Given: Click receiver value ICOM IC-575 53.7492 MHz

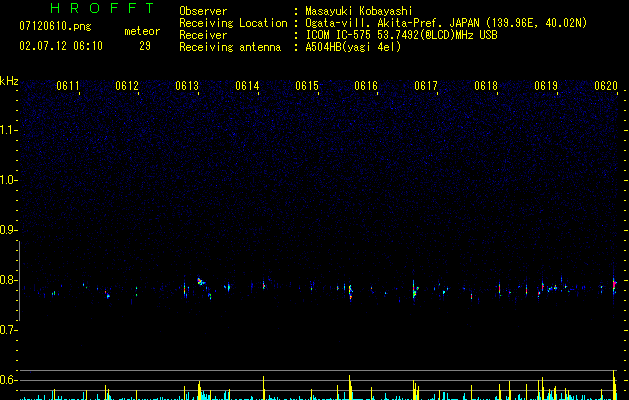Looking at the screenshot, I should [401, 35].
